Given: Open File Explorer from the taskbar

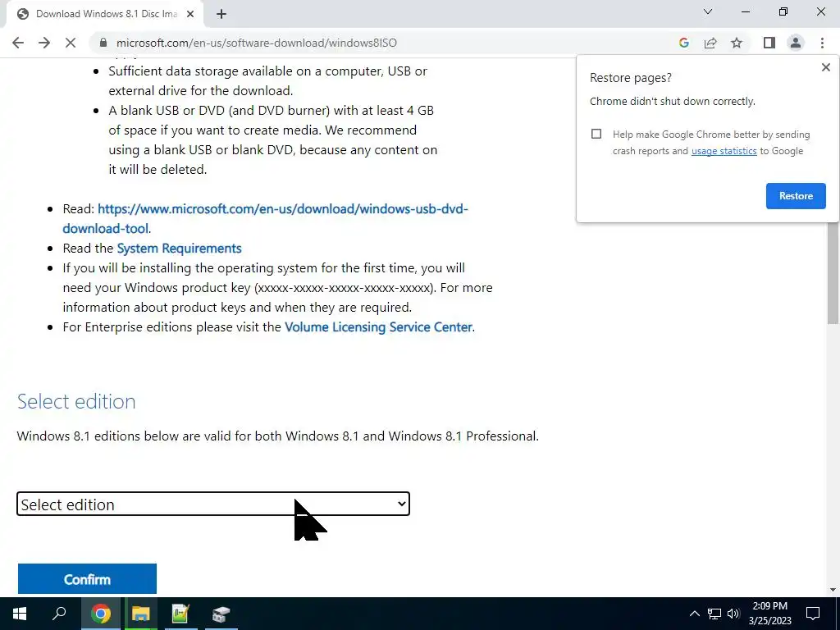Looking at the screenshot, I should [x=141, y=614].
